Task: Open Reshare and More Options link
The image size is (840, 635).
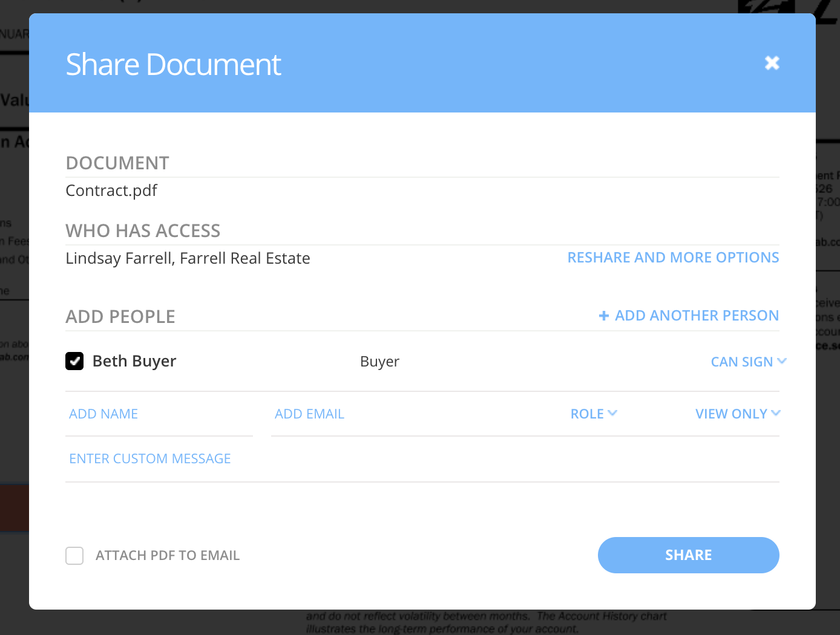Action: pyautogui.click(x=673, y=258)
